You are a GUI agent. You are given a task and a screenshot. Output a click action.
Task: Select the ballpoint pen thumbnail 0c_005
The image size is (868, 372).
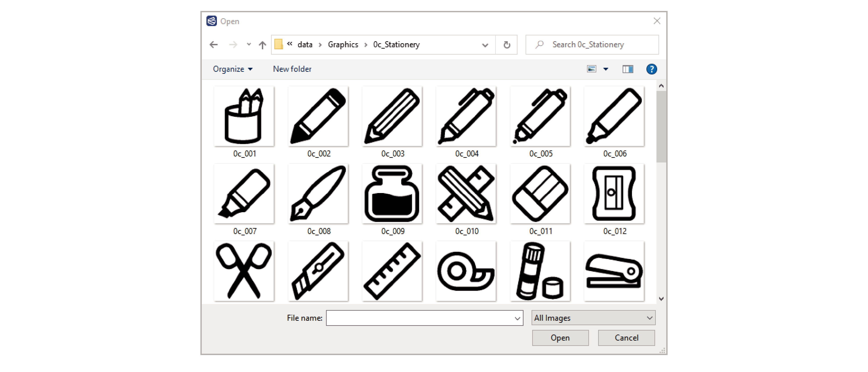point(540,116)
